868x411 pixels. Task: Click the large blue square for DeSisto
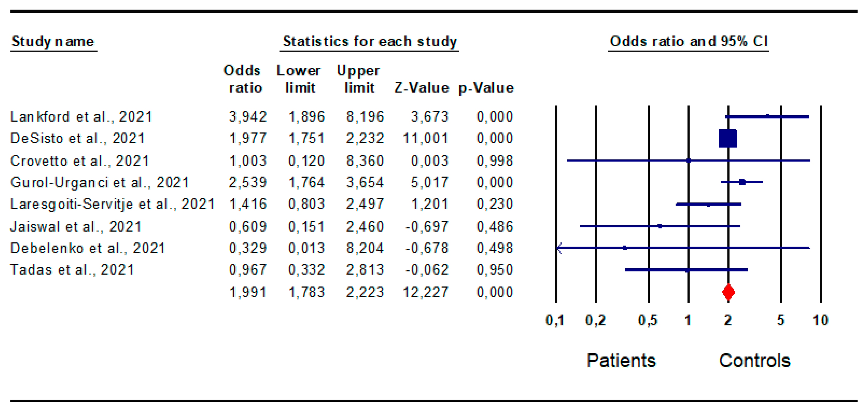(x=727, y=138)
